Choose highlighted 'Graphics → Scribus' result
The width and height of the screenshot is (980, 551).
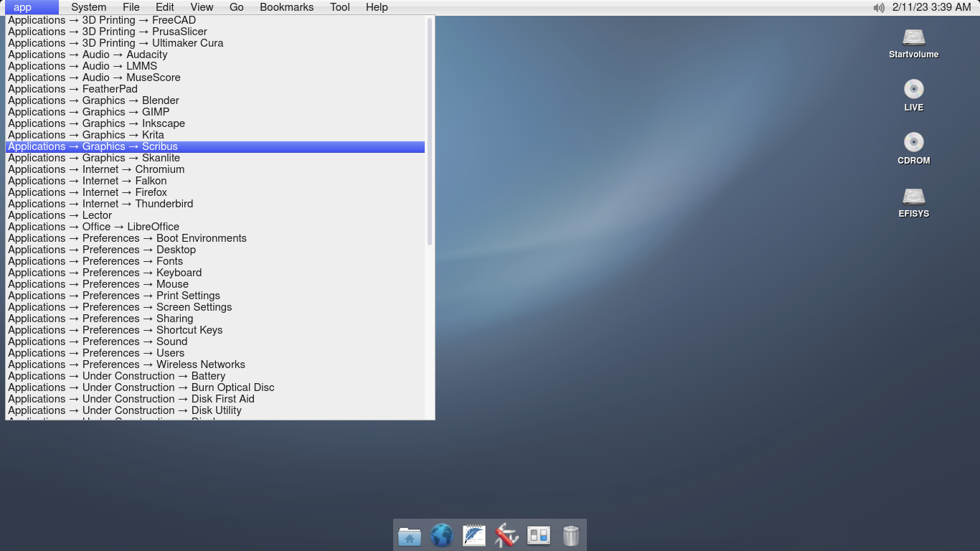[x=215, y=146]
